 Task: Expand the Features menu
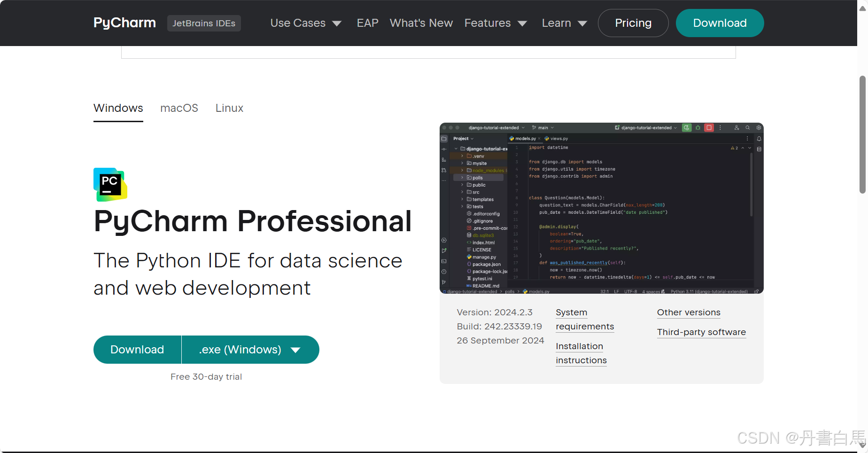pos(496,23)
